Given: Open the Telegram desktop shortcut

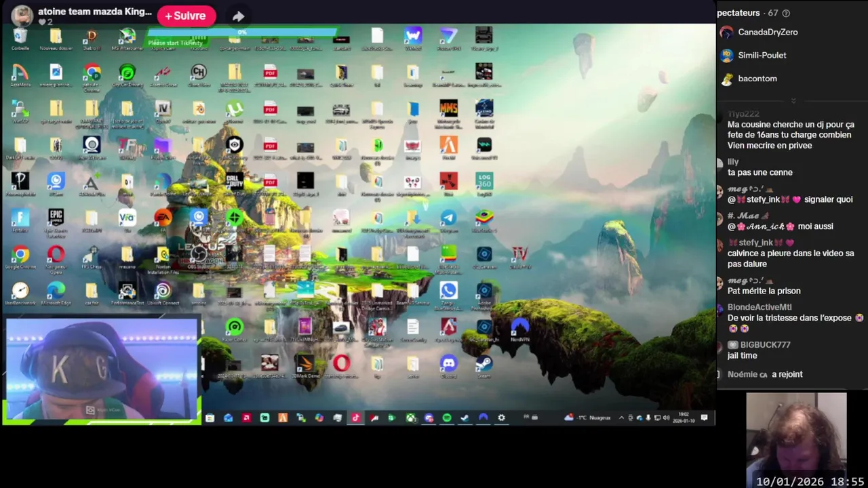Looking at the screenshot, I should tap(448, 221).
